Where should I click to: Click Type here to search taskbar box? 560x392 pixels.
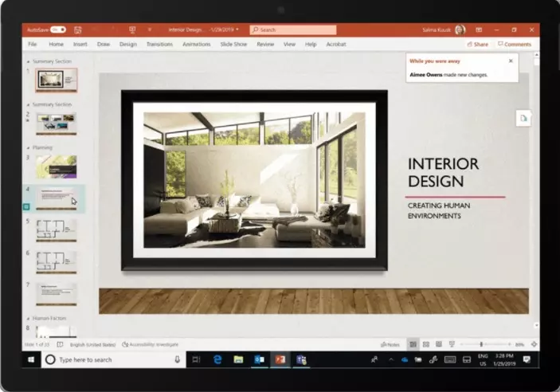point(113,359)
